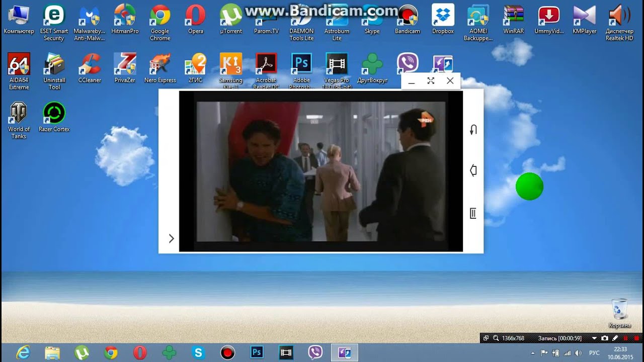Open the Bandicam recording bar dropdown arrow
Screen dimensions: 644x362
click(x=594, y=338)
